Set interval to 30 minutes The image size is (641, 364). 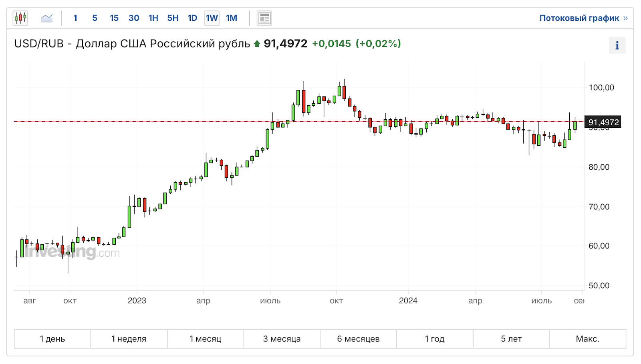pyautogui.click(x=134, y=18)
